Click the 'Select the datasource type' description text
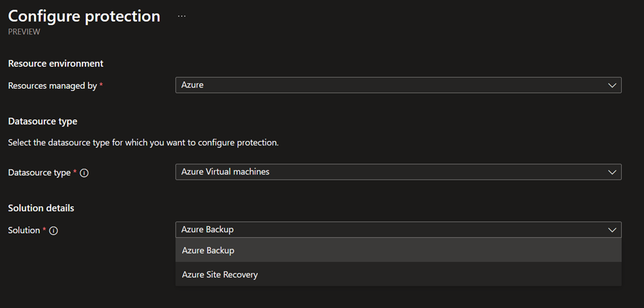Screen dimensions: 644x308 (143, 142)
